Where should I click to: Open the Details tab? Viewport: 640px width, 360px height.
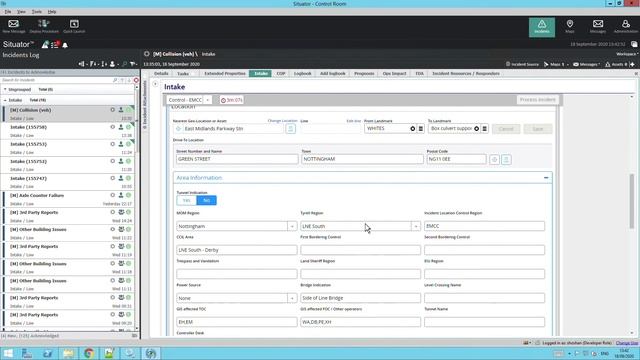pos(161,73)
